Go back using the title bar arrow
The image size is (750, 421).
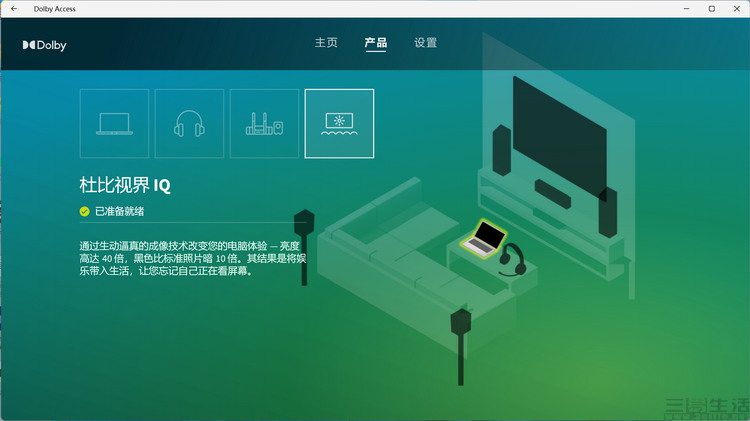(x=14, y=9)
